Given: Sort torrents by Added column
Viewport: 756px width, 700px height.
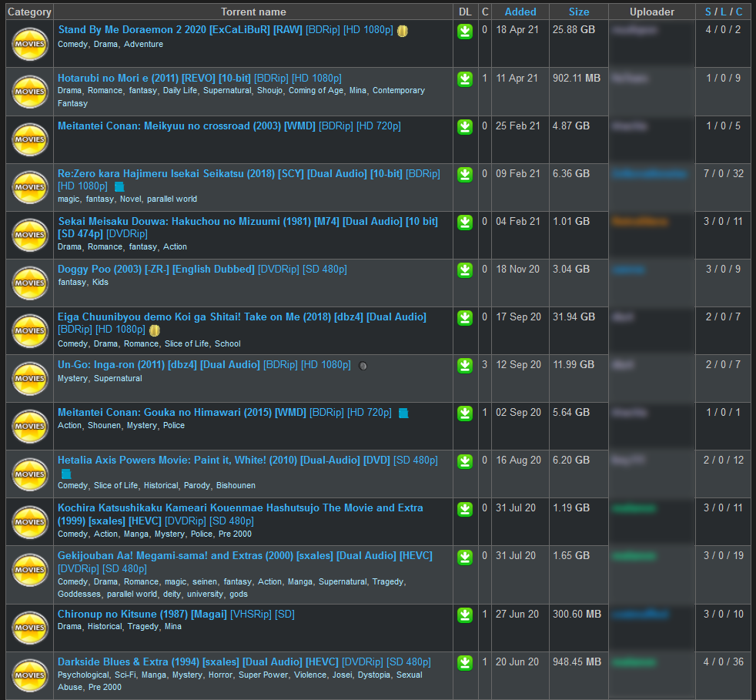Looking at the screenshot, I should pos(520,12).
